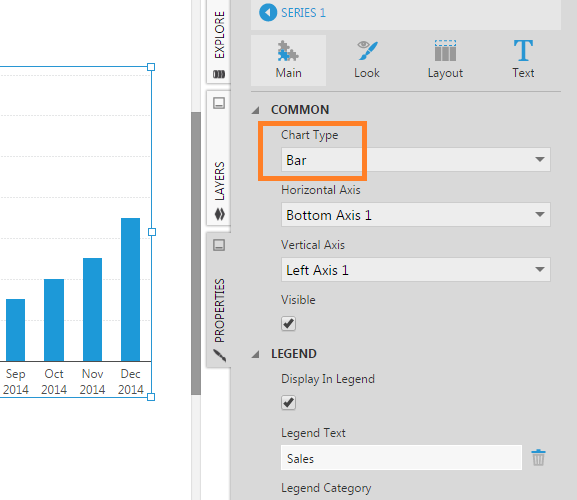Click the Series 1 back arrow icon
The height and width of the screenshot is (500, 577).
(x=268, y=13)
